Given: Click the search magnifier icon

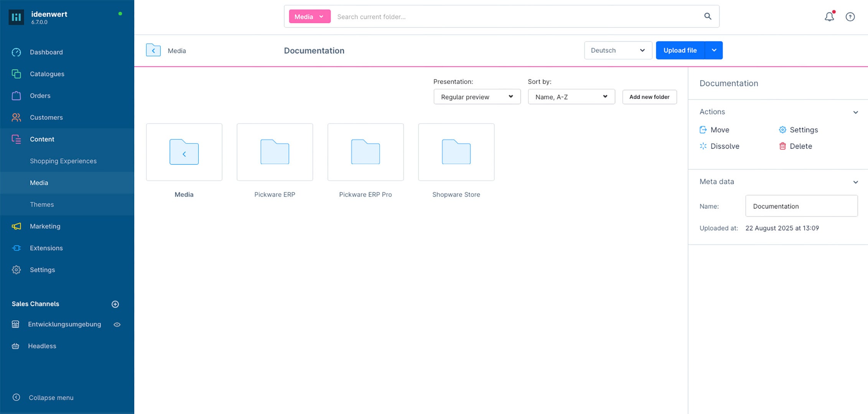Looking at the screenshot, I should click(x=708, y=16).
